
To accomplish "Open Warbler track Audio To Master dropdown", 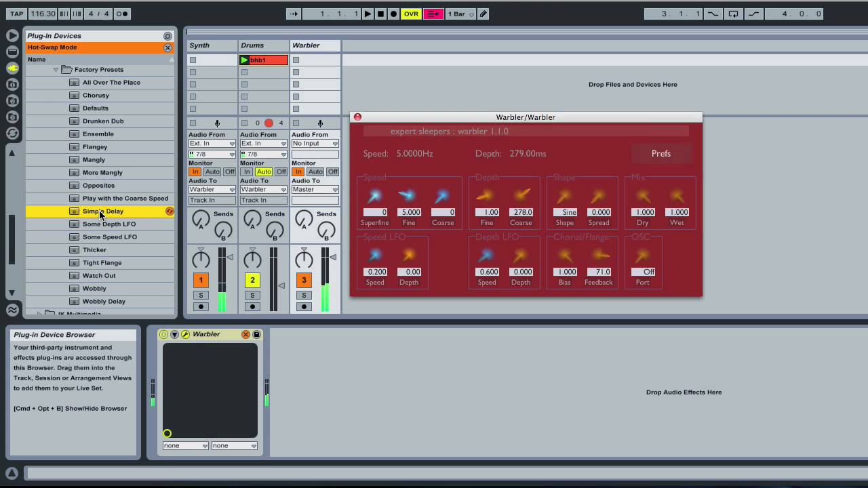I will [x=315, y=190].
